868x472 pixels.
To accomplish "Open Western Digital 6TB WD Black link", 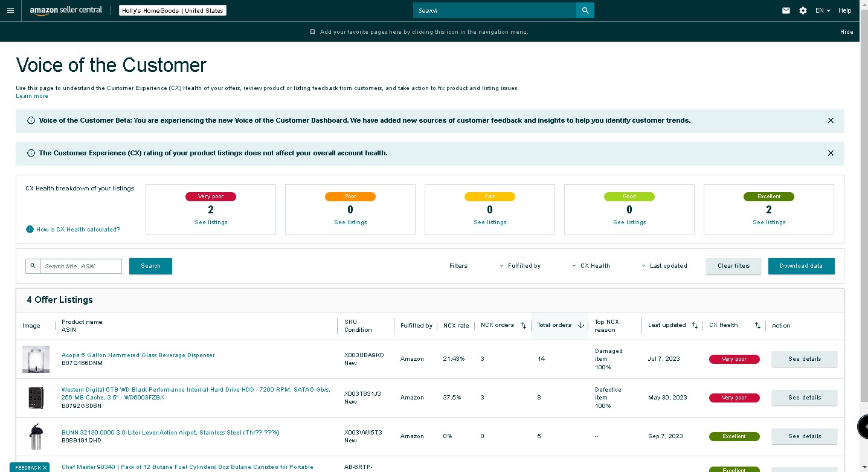I will [x=196, y=393].
